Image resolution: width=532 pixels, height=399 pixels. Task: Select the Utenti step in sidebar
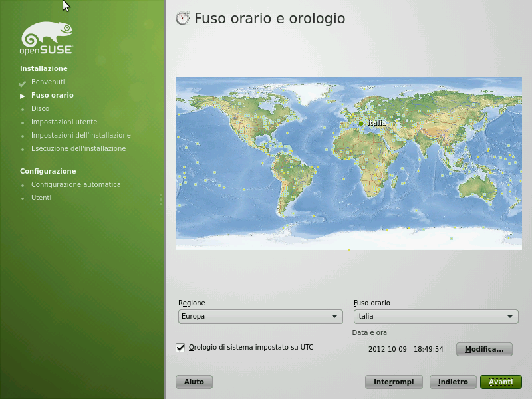41,198
